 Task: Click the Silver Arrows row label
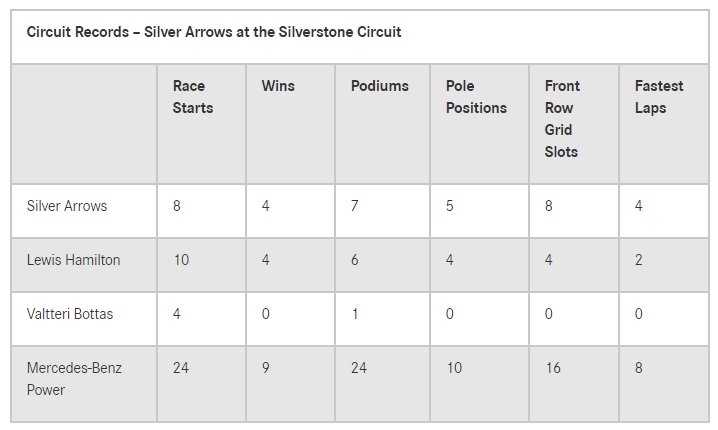point(67,206)
